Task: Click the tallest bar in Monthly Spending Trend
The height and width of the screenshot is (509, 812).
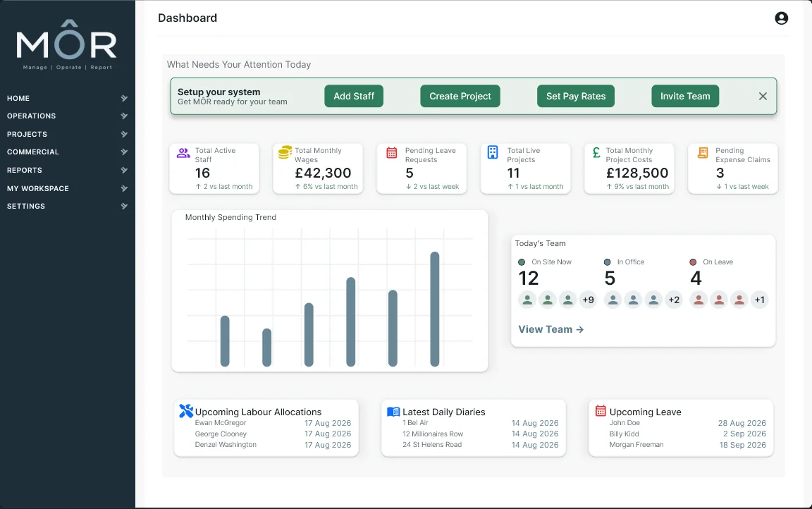Action: tap(434, 309)
